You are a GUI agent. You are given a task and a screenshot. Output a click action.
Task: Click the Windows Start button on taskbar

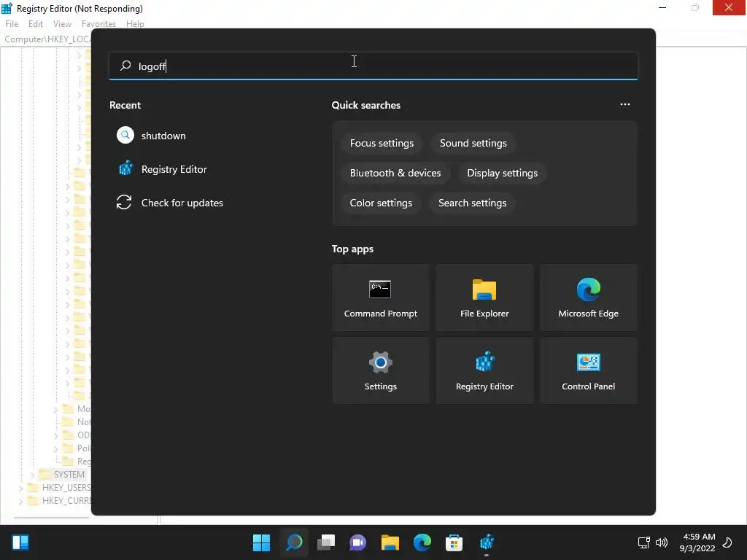coord(261,542)
